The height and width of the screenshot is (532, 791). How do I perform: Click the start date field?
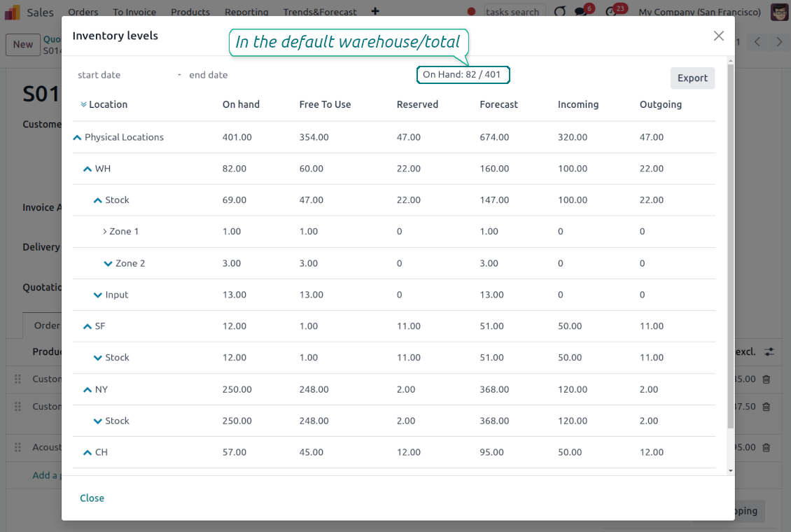click(x=124, y=75)
